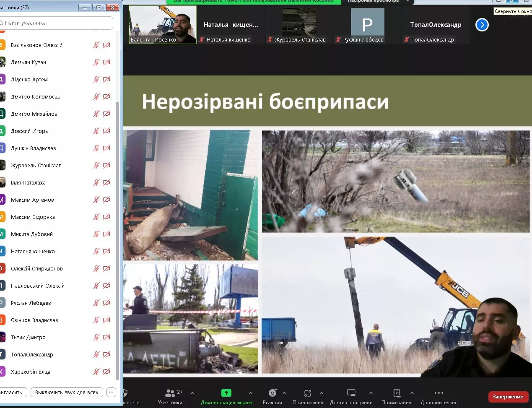Image resolution: width=532 pixels, height=408 pixels.
Task: Open the Participants panel icon
Action: coord(170,393)
